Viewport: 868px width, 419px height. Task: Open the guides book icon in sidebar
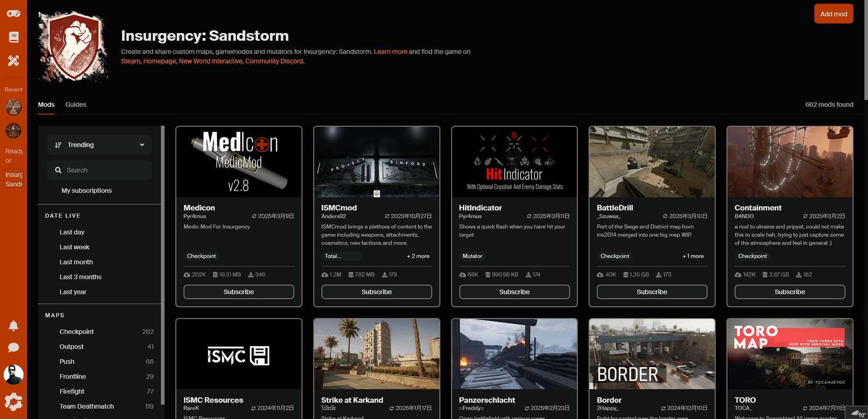coord(14,37)
